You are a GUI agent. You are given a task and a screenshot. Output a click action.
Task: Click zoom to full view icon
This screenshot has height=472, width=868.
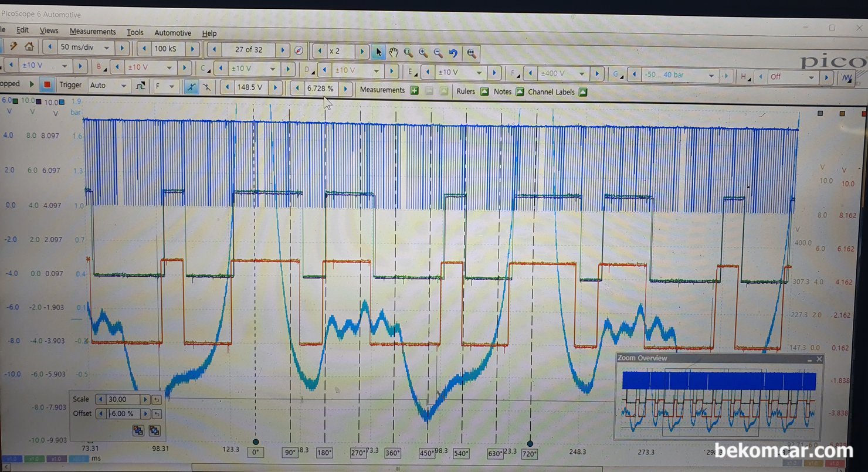(x=471, y=53)
